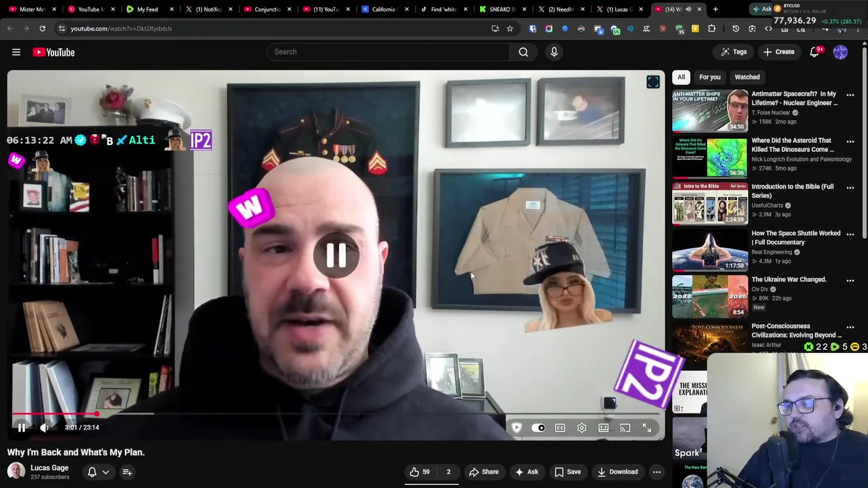Select the For you filter chip
Viewport: 868px width, 488px height.
710,77
